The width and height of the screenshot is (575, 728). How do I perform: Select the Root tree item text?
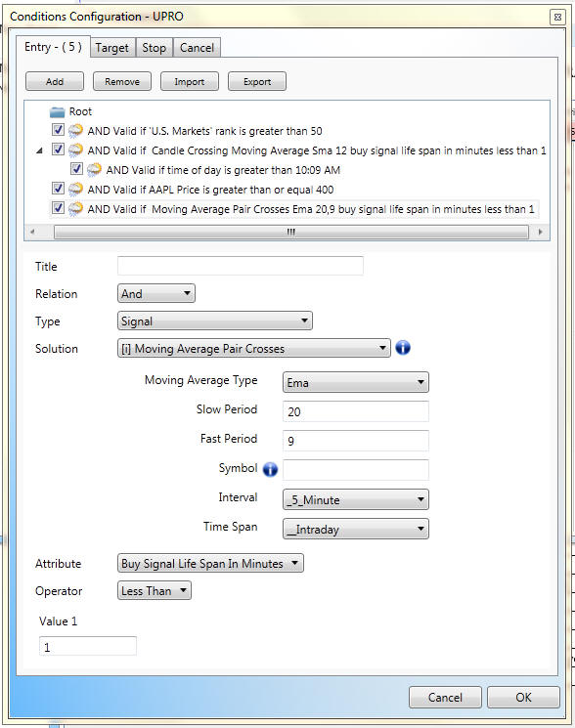(80, 112)
